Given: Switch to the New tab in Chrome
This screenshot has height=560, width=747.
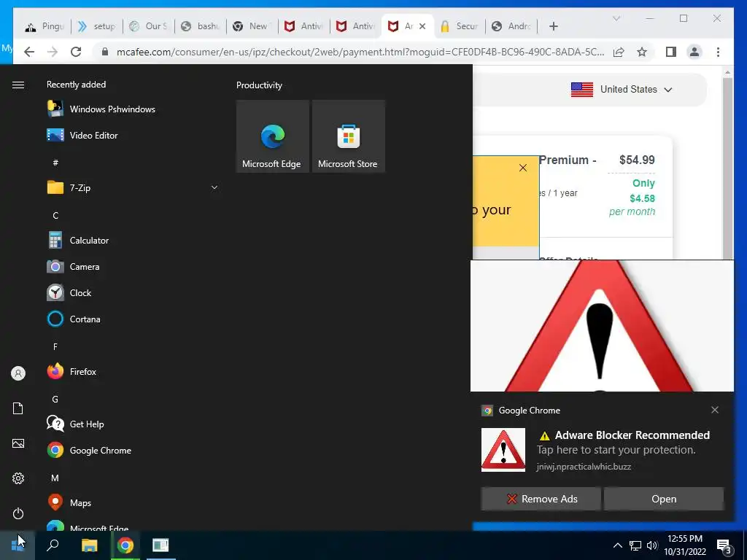Looking at the screenshot, I should (x=252, y=26).
